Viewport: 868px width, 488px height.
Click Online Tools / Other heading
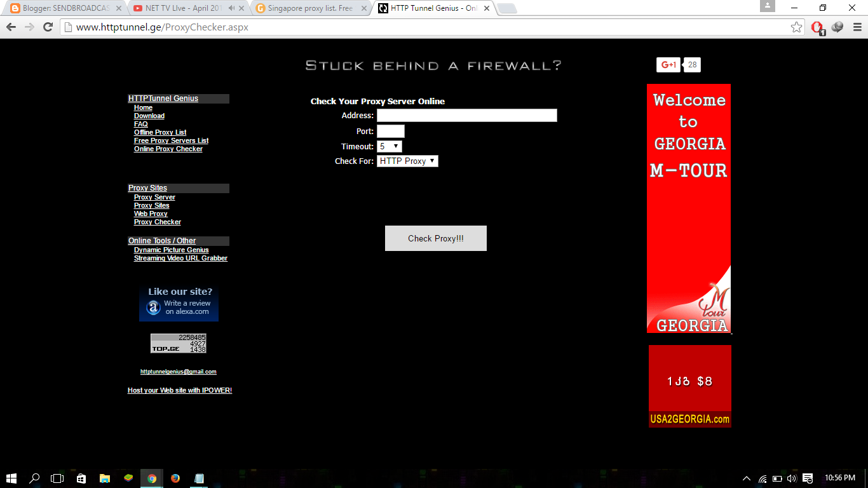(162, 241)
